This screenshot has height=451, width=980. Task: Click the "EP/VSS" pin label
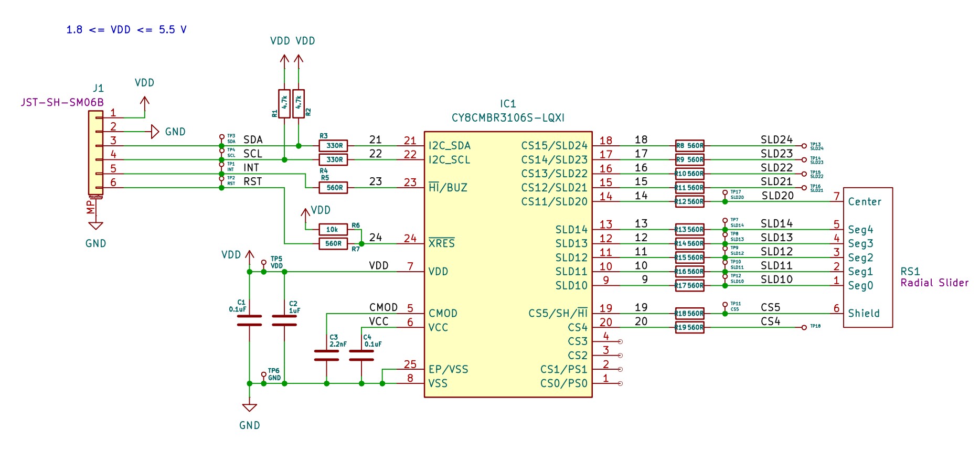click(449, 369)
